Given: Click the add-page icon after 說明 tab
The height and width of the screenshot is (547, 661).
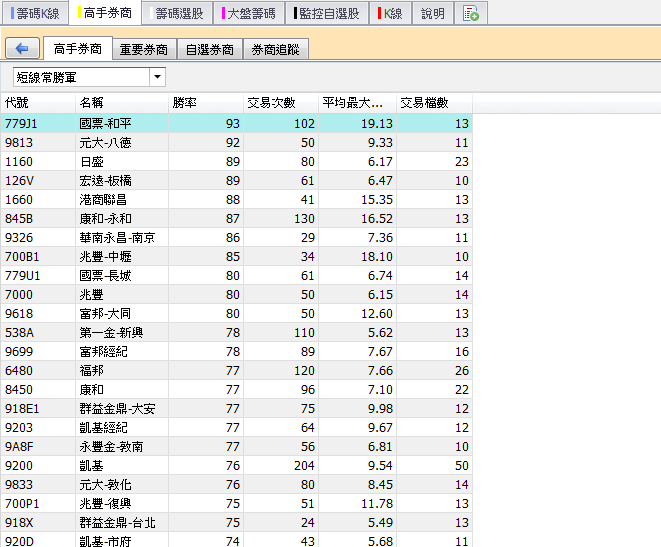Looking at the screenshot, I should (x=471, y=14).
